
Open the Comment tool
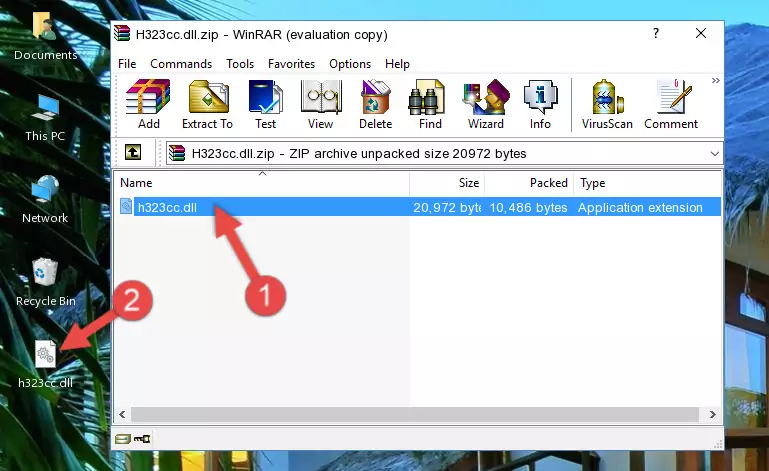[x=671, y=105]
